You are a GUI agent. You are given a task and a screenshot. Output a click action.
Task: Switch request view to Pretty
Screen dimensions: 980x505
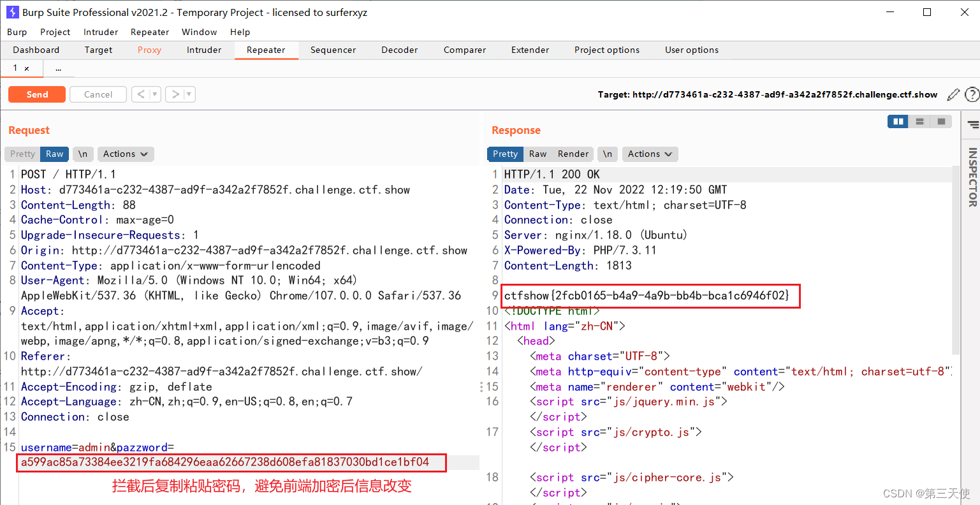pyautogui.click(x=22, y=154)
